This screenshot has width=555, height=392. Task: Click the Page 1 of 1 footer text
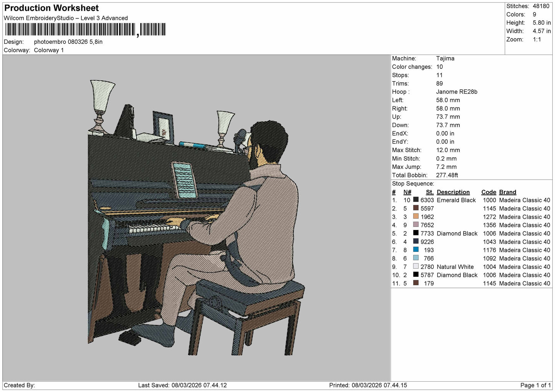coord(535,385)
